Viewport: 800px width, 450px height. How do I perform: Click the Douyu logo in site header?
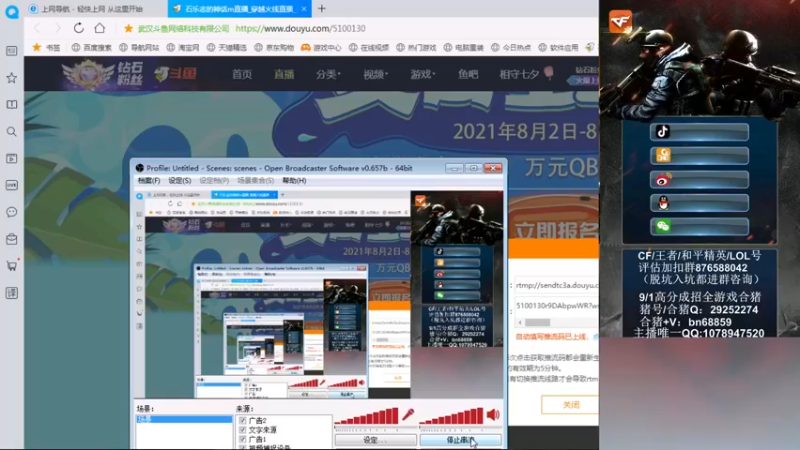(176, 74)
